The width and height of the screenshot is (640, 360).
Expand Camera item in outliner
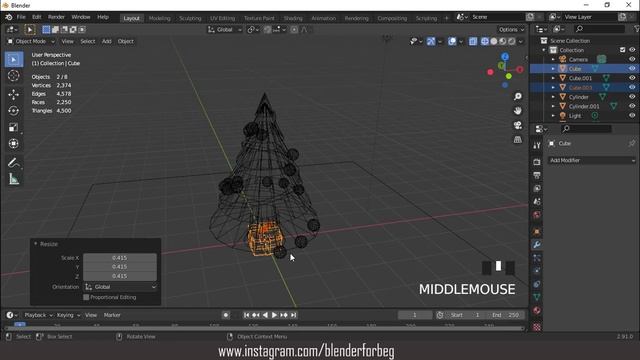[553, 59]
